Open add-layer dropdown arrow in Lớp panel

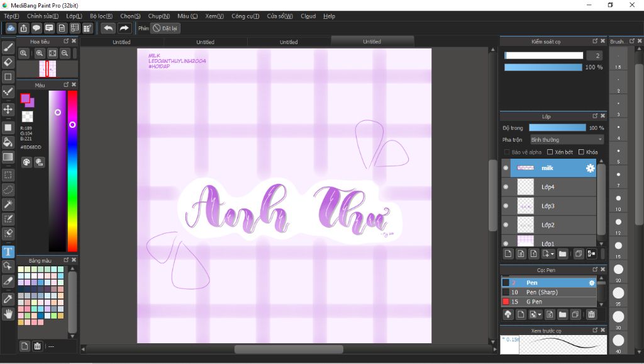point(552,254)
